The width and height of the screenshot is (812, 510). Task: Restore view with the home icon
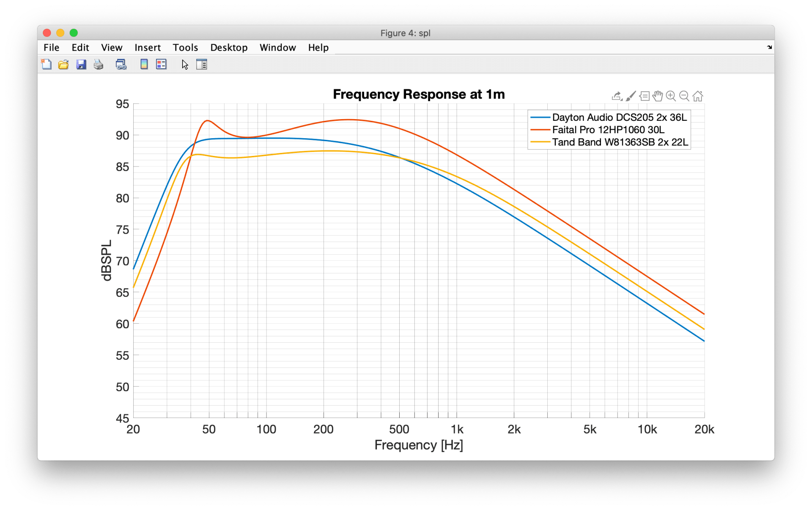click(x=698, y=96)
